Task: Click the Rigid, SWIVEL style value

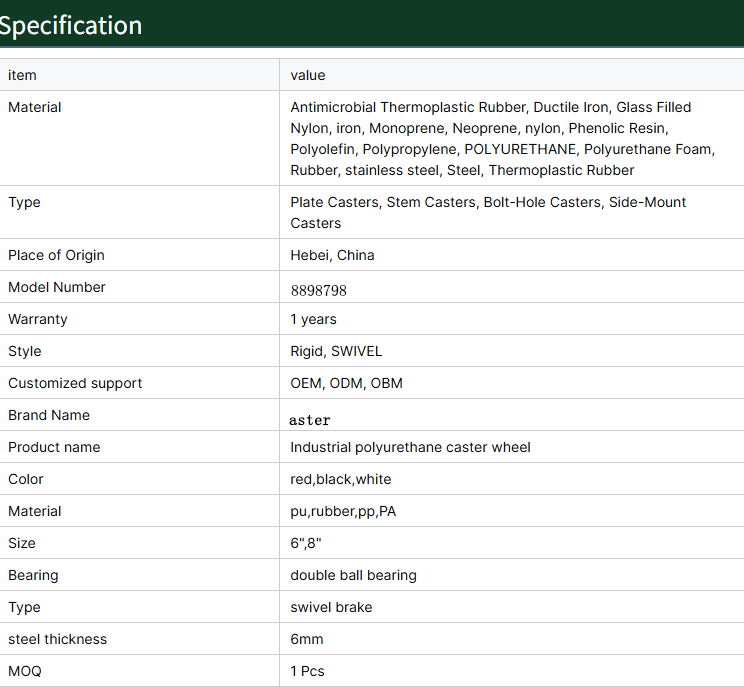Action: point(336,351)
